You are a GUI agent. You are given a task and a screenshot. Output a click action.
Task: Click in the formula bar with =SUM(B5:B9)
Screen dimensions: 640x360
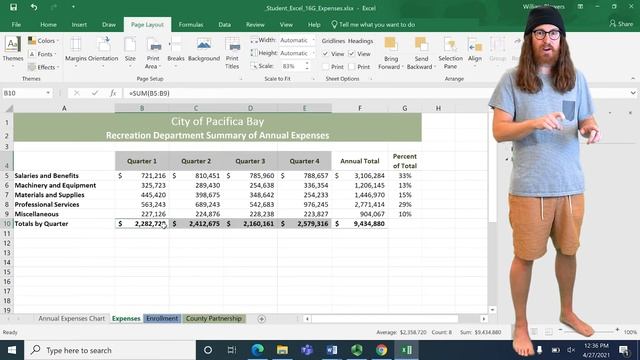click(x=306, y=93)
